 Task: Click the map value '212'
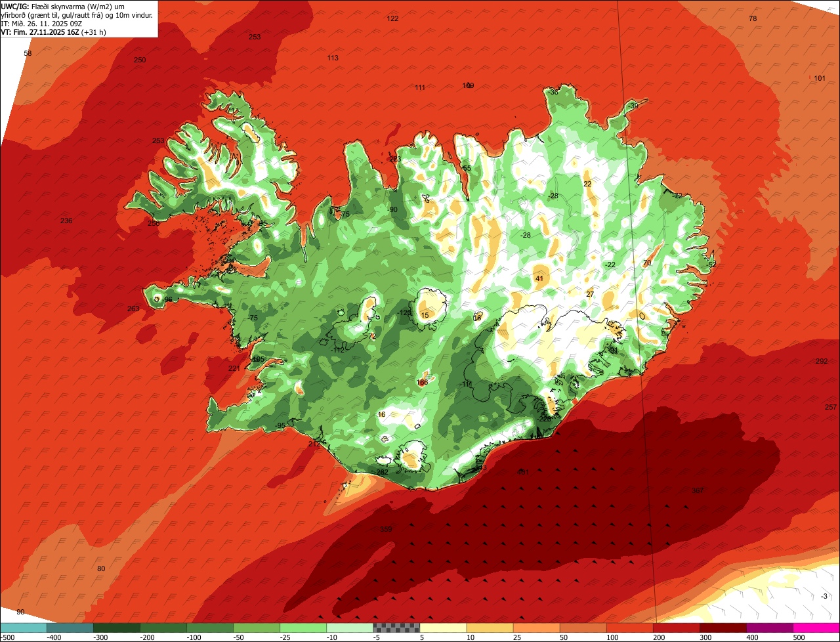314,444
